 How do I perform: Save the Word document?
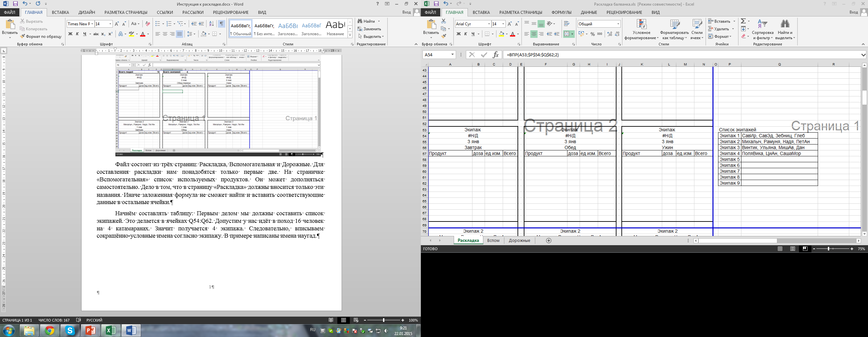[15, 4]
